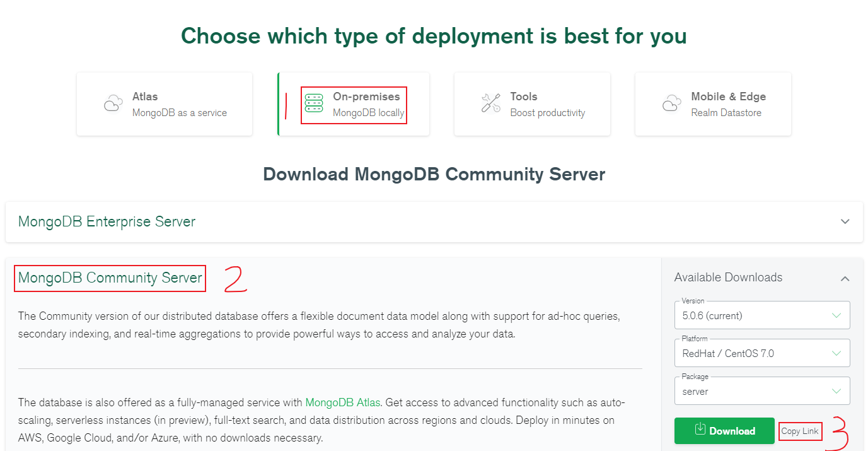Open the Platform dropdown showing RedHat / CentOS 7.0

pyautogui.click(x=762, y=353)
